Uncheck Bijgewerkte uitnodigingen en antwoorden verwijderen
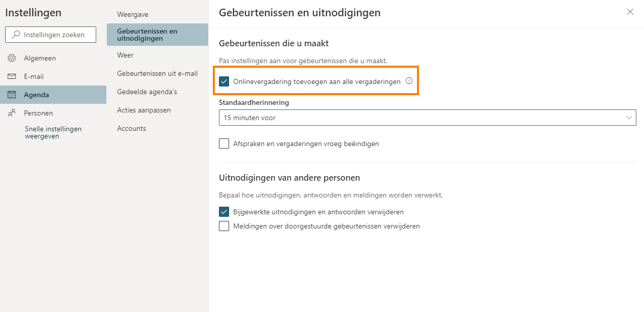Image resolution: width=644 pixels, height=312 pixels. click(x=224, y=212)
